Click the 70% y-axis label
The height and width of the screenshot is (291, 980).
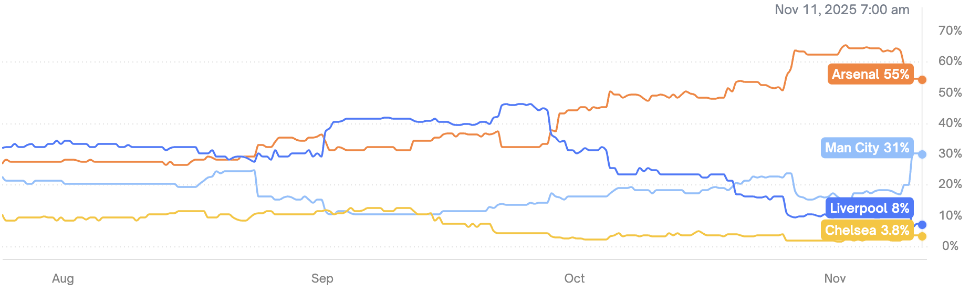tap(950, 30)
